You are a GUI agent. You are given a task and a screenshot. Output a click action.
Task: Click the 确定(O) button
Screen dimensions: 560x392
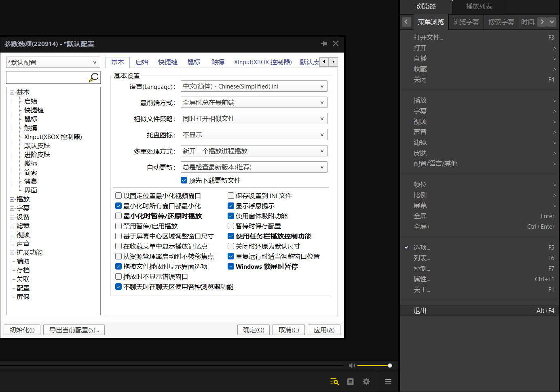(254, 330)
